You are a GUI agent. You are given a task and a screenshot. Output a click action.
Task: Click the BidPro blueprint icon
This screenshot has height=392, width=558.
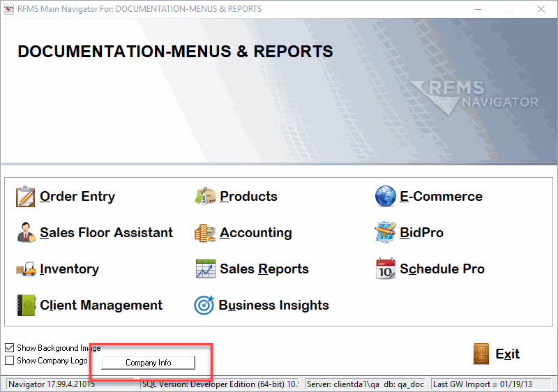pyautogui.click(x=386, y=233)
